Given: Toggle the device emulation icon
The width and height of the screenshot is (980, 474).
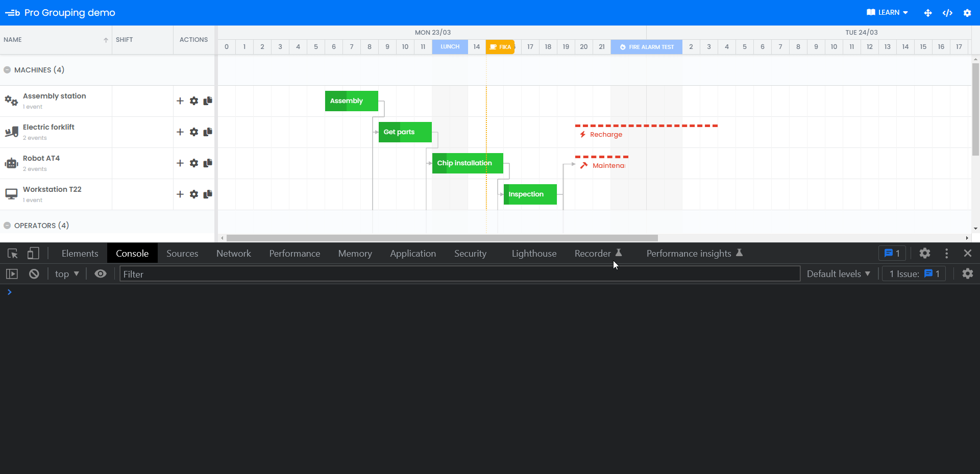Looking at the screenshot, I should (33, 253).
